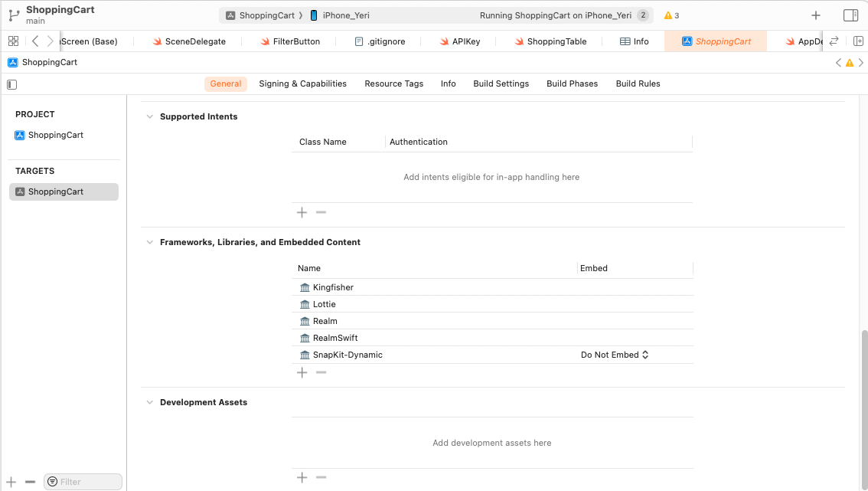868x491 pixels.
Task: Toggle the inspectors panel on the right
Action: point(850,15)
